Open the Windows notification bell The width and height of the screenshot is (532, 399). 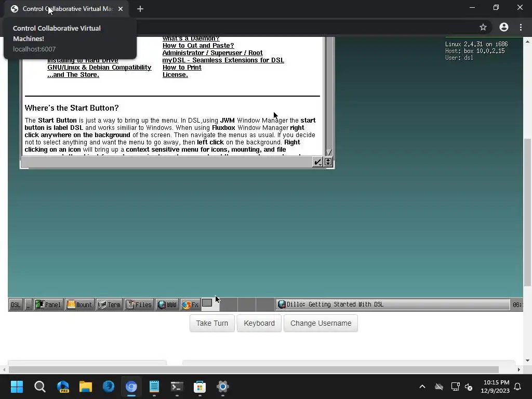518,387
